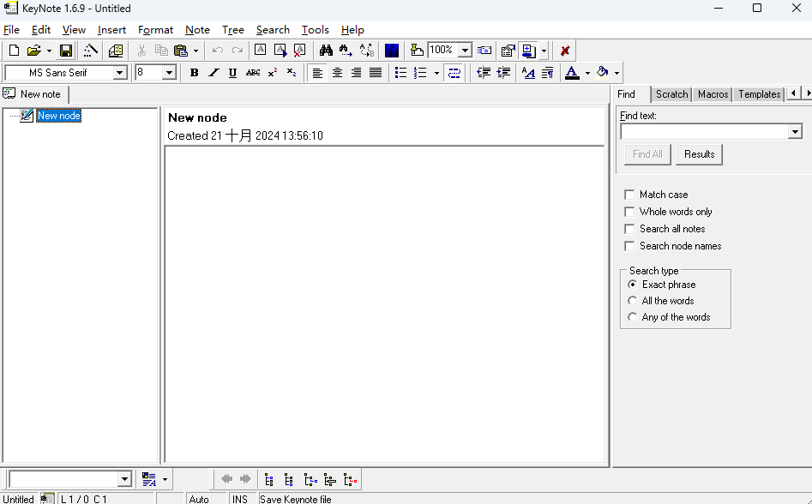Click the Save file floppy disk icon
This screenshot has height=504, width=812.
(65, 51)
